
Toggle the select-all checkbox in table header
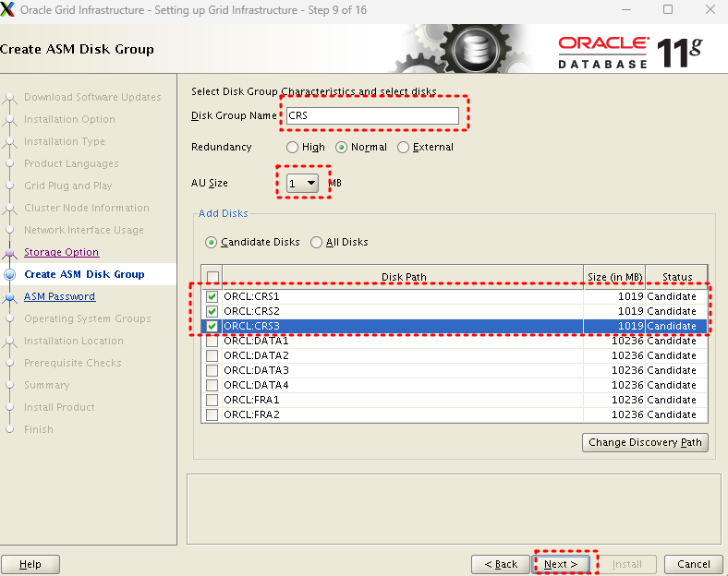click(212, 277)
